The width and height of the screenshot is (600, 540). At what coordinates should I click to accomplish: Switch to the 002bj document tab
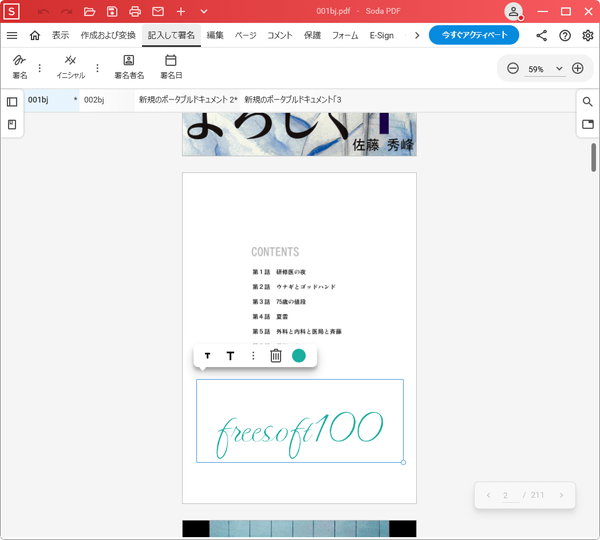107,100
